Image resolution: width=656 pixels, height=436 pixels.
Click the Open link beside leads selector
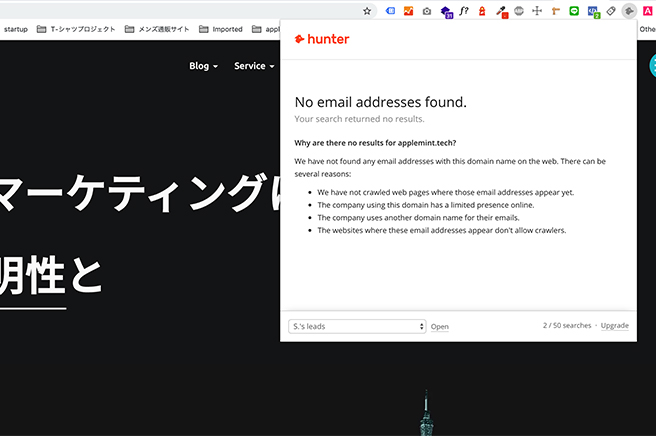coord(440,326)
